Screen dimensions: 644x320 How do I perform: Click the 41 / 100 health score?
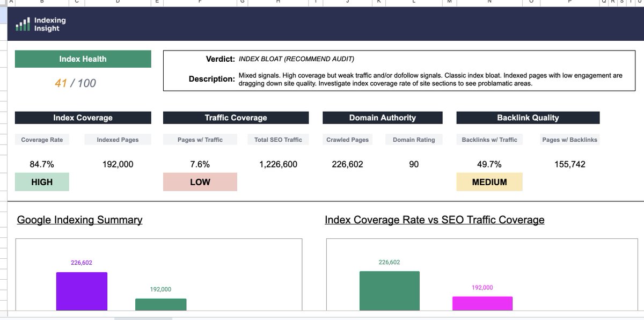(x=75, y=83)
